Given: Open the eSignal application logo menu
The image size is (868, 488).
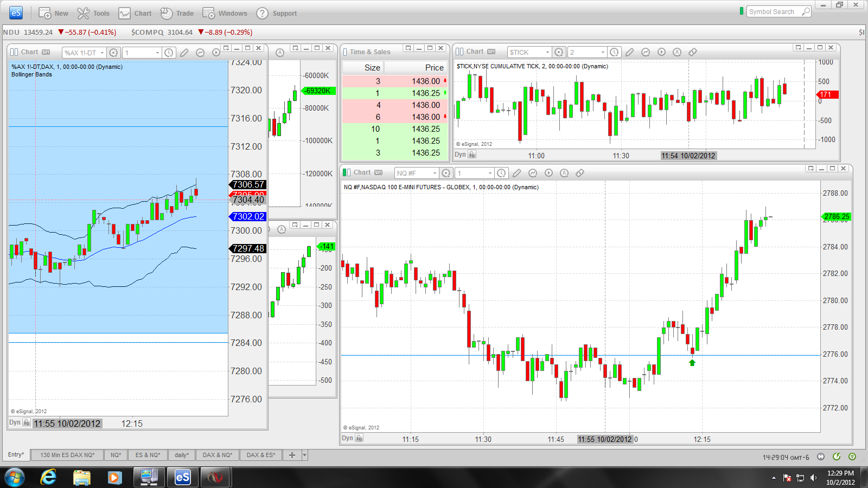Looking at the screenshot, I should point(16,13).
